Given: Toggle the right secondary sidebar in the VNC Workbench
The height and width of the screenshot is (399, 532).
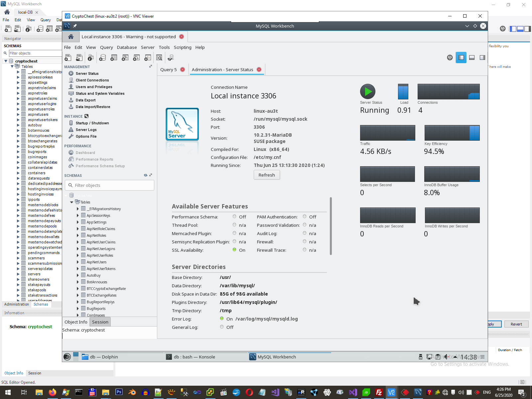Looking at the screenshot, I should (482, 58).
